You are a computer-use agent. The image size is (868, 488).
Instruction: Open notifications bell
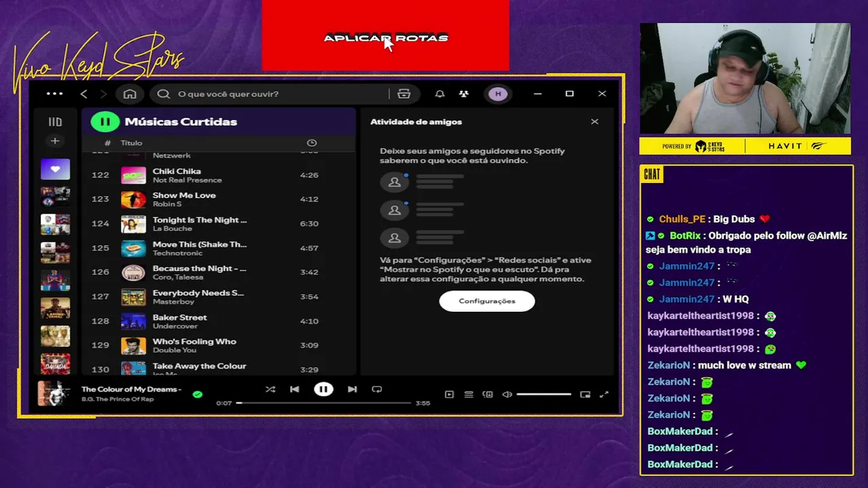439,94
